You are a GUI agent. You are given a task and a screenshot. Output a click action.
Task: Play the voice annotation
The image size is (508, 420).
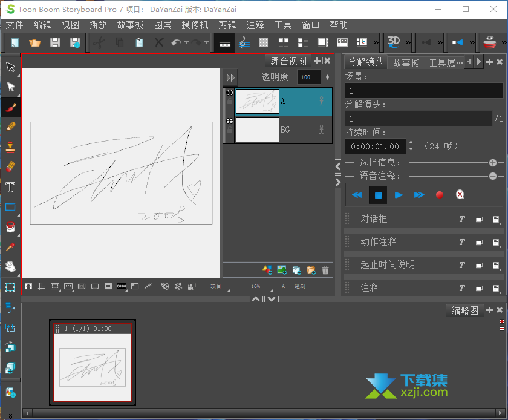pos(399,195)
